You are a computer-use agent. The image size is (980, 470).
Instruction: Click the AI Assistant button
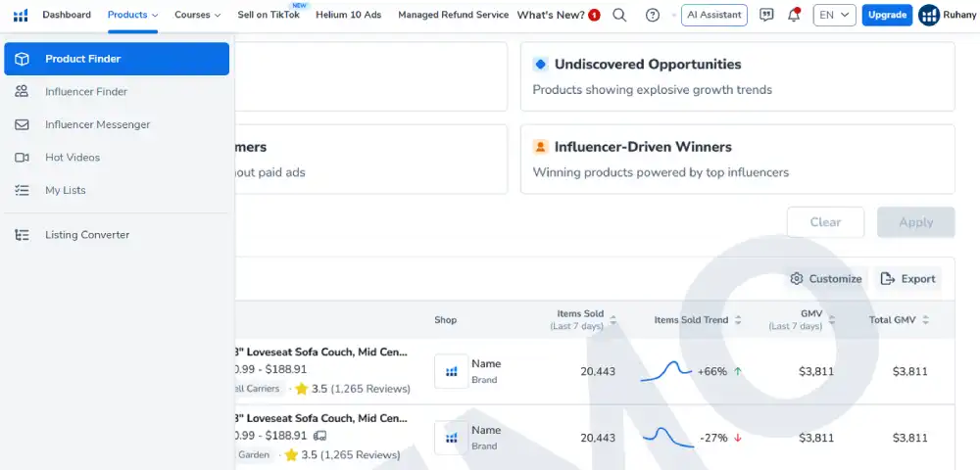pyautogui.click(x=713, y=15)
